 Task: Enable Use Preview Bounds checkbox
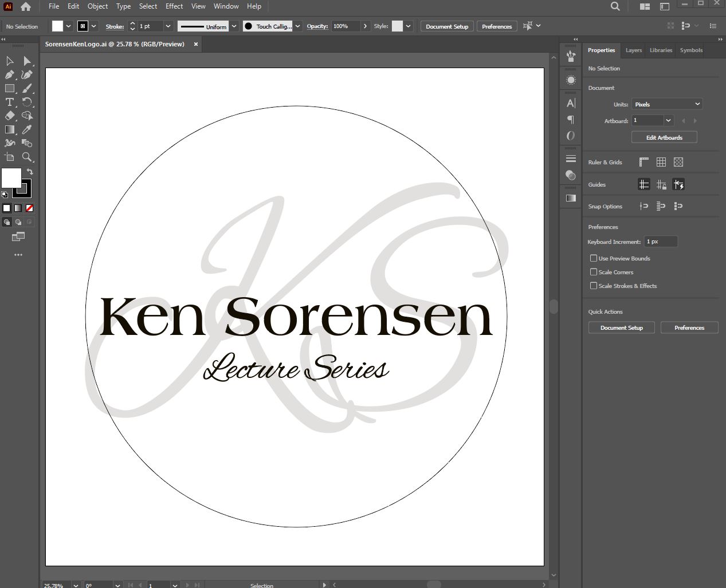[594, 258]
